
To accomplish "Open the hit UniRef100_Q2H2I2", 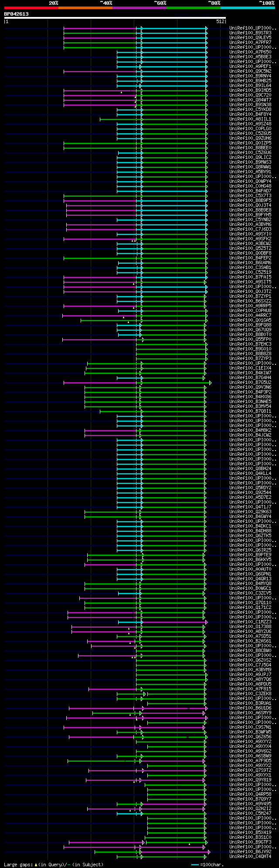I will [x=250, y=809].
